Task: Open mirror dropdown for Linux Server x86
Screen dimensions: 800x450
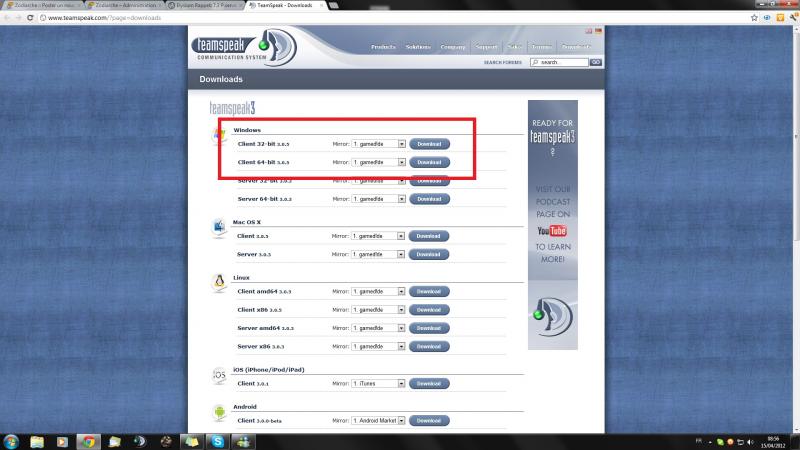Action: pyautogui.click(x=378, y=346)
